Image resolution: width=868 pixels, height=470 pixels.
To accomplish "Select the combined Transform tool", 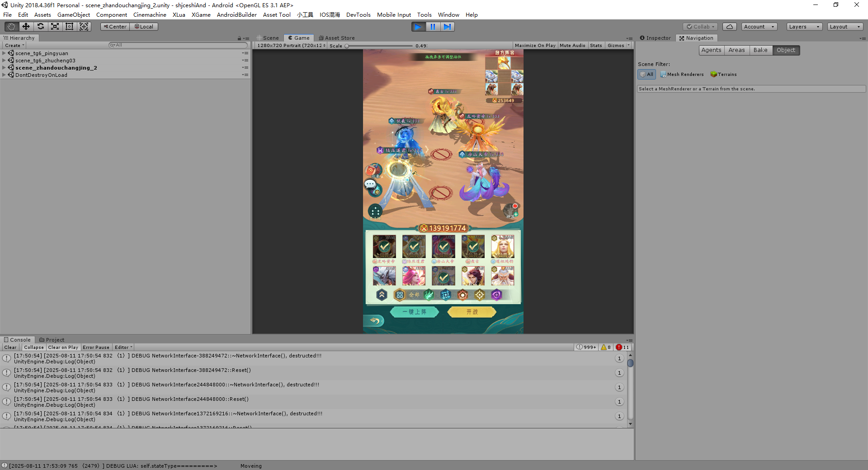I will (x=84, y=27).
